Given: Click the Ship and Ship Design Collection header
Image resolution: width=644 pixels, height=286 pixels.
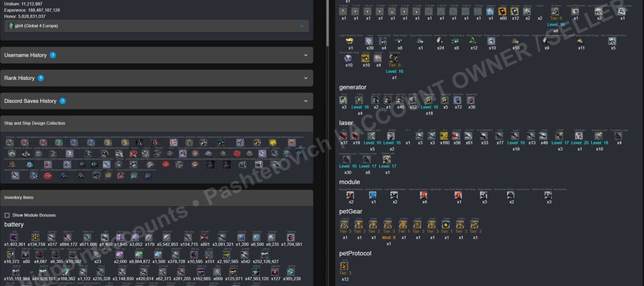Looking at the screenshot, I should tap(157, 123).
